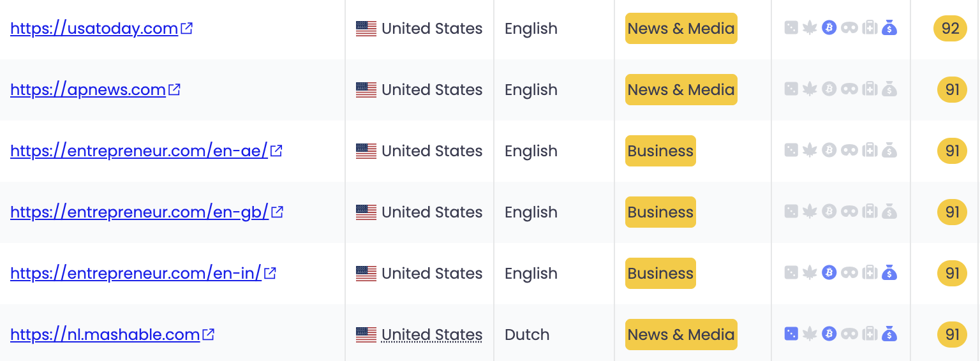The image size is (980, 361).
Task: Click the Bitcoin icon in entrepreneur.com/en-in row
Action: (829, 272)
